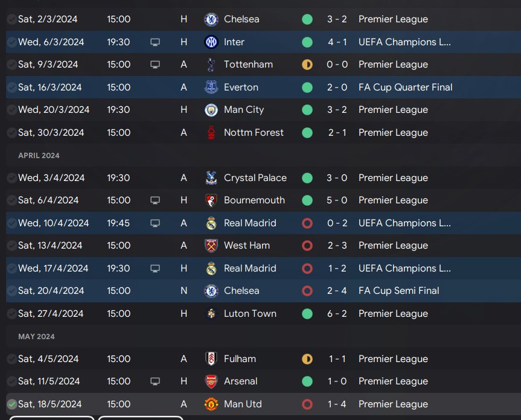The height and width of the screenshot is (420, 521).
Task: Collapse the APRIL 2024 section header
Action: coord(39,156)
